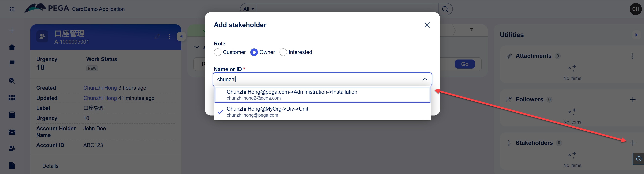
Task: Select the Owner role radio button
Action: coord(254,52)
